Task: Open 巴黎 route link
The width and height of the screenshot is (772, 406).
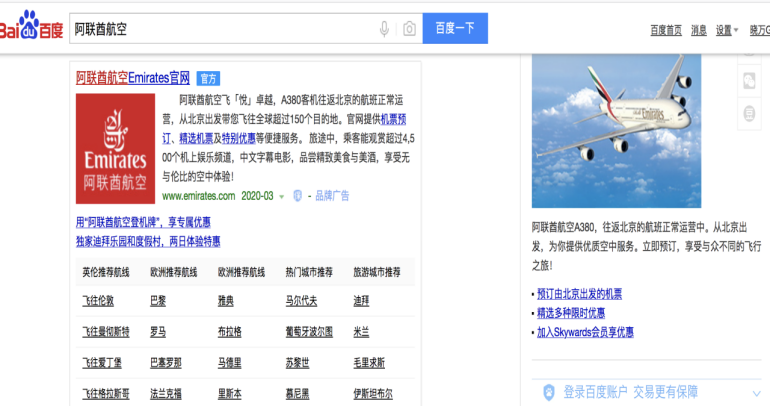Action: tap(158, 301)
